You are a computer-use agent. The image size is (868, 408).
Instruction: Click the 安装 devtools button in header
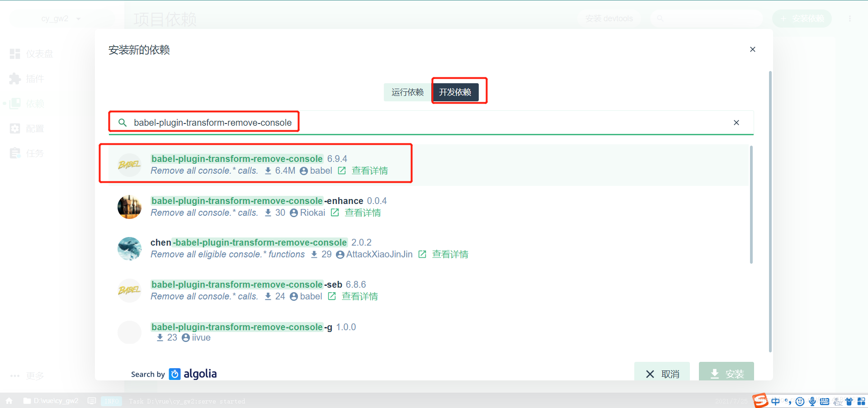[609, 19]
